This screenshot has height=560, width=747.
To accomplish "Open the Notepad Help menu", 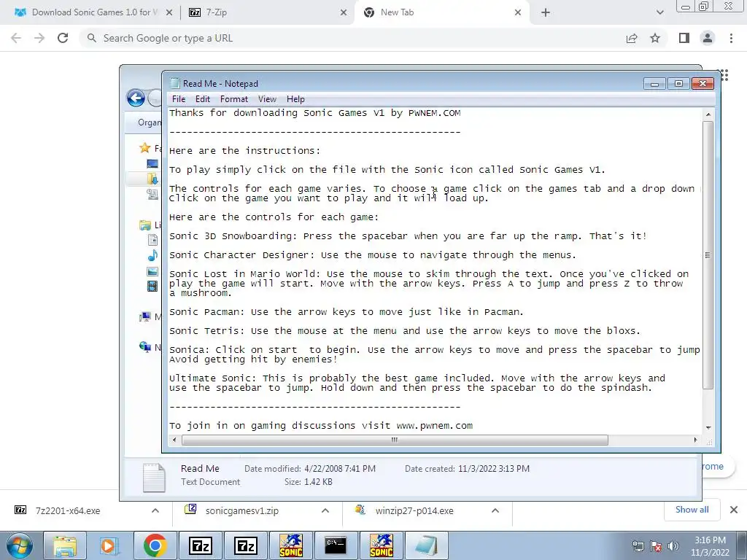I will [295, 99].
